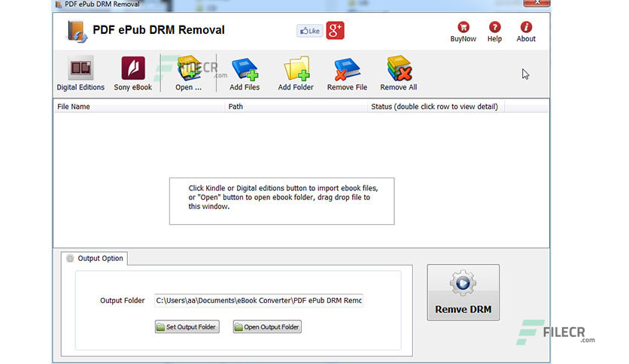Select the Output Option tab
Screen dimensions: 629x364
pyautogui.click(x=95, y=259)
